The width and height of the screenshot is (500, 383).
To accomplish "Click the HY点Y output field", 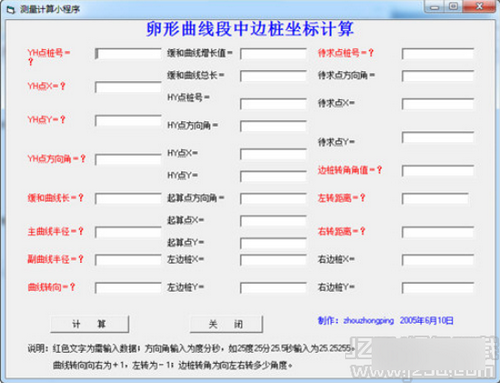I will pyautogui.click(x=273, y=176).
